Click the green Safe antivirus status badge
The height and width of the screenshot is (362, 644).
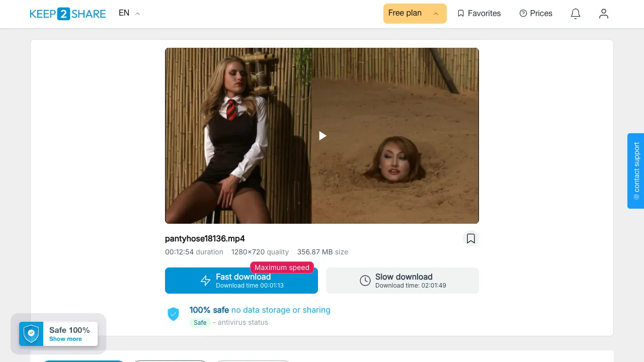tap(200, 323)
